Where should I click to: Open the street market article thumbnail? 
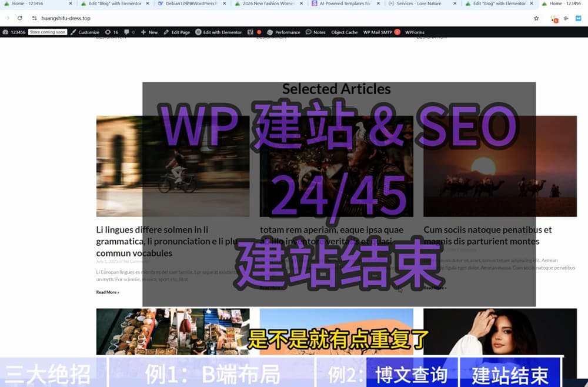173,332
